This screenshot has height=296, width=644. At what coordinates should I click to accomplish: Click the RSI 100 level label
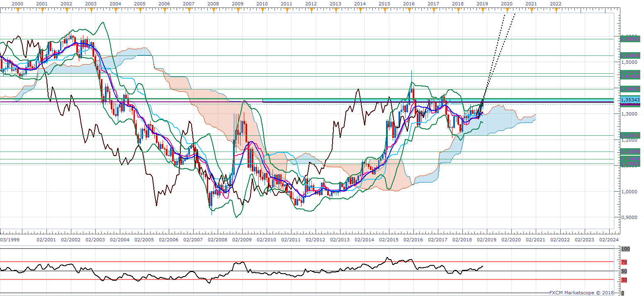pos(625,249)
